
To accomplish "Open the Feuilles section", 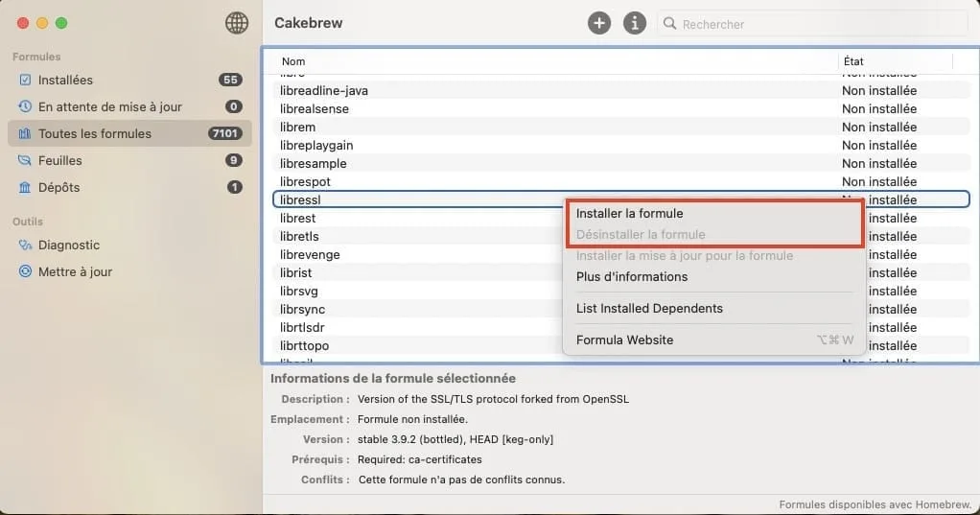I will click(x=129, y=160).
